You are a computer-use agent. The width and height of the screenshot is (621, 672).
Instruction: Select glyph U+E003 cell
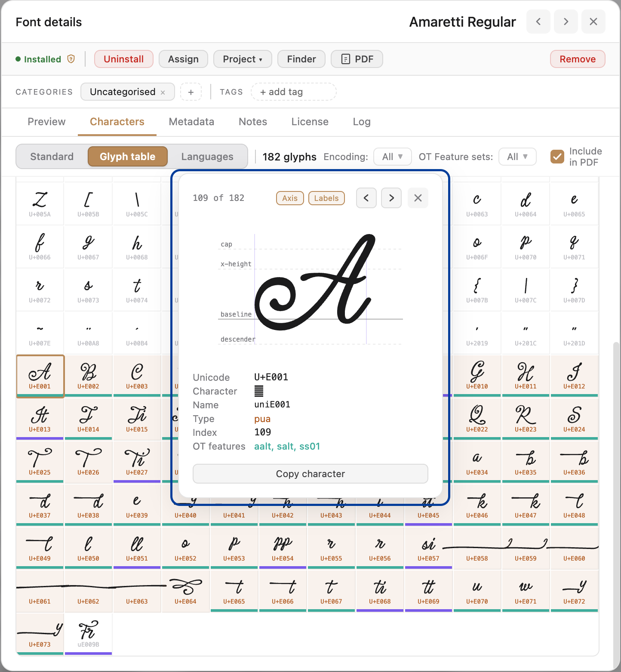[137, 376]
